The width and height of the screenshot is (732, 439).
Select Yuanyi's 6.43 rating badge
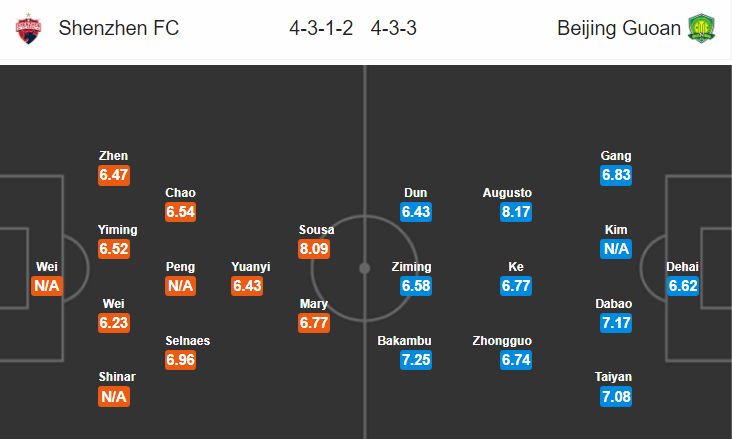coord(247,285)
